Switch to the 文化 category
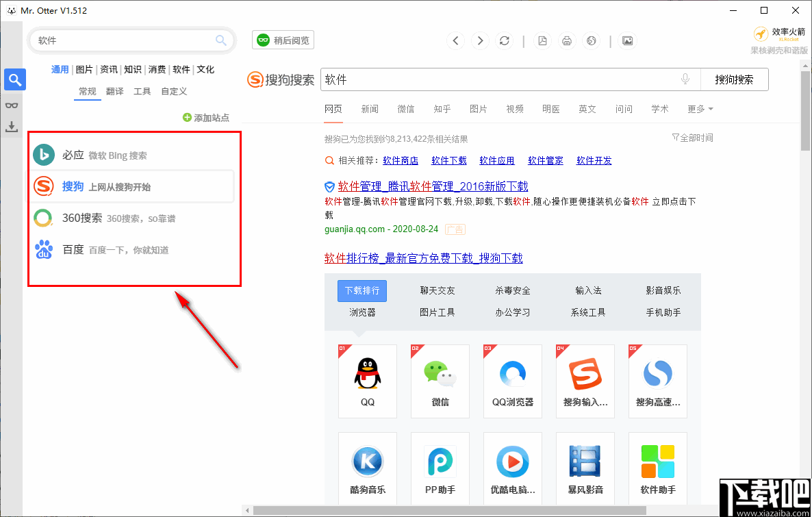This screenshot has height=517, width=812. (205, 69)
